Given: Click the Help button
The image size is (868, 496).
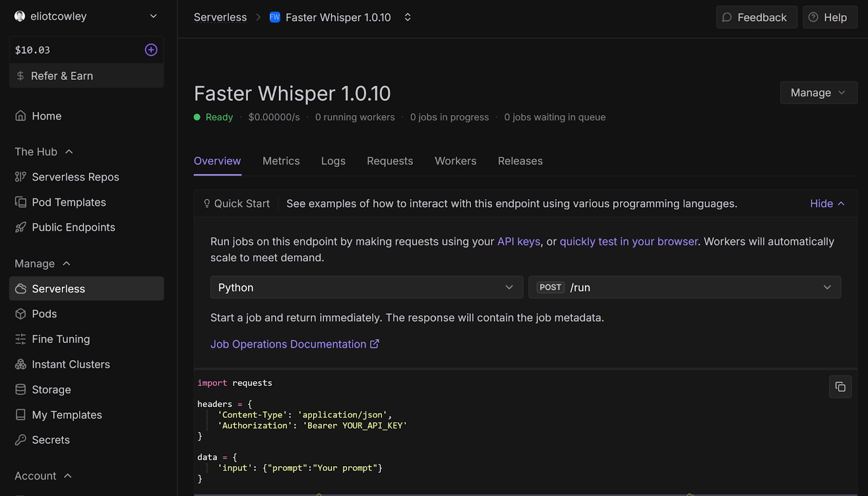Looking at the screenshot, I should (830, 17).
